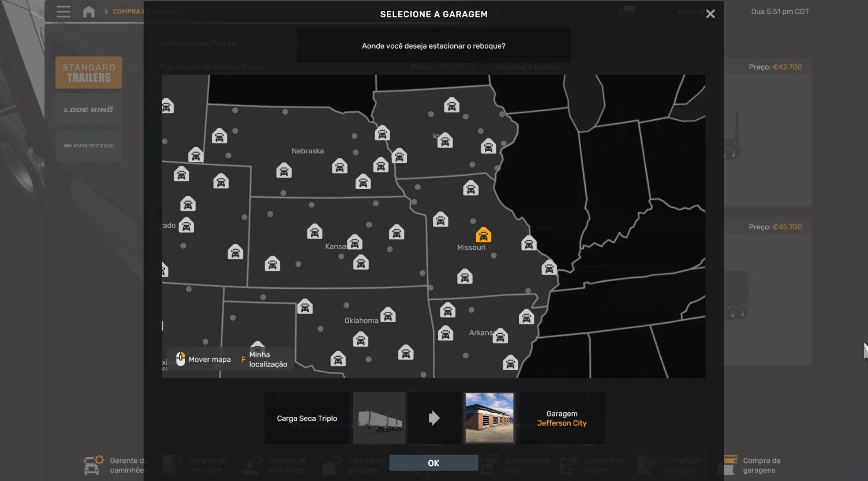Click garage icon left of Nebraska label

click(x=284, y=171)
